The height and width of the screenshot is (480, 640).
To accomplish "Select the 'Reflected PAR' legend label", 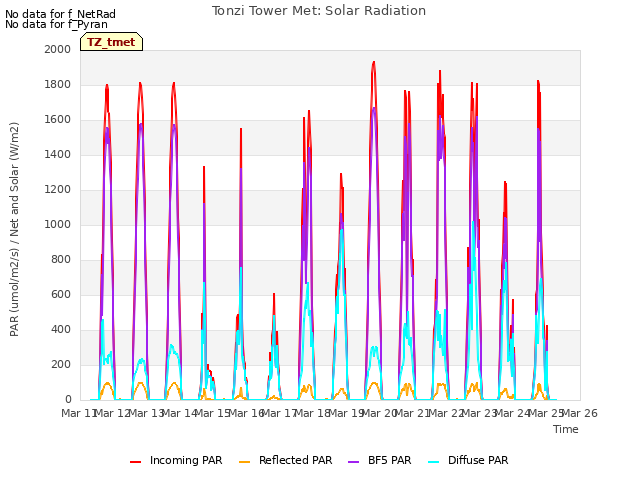I will click(296, 460).
